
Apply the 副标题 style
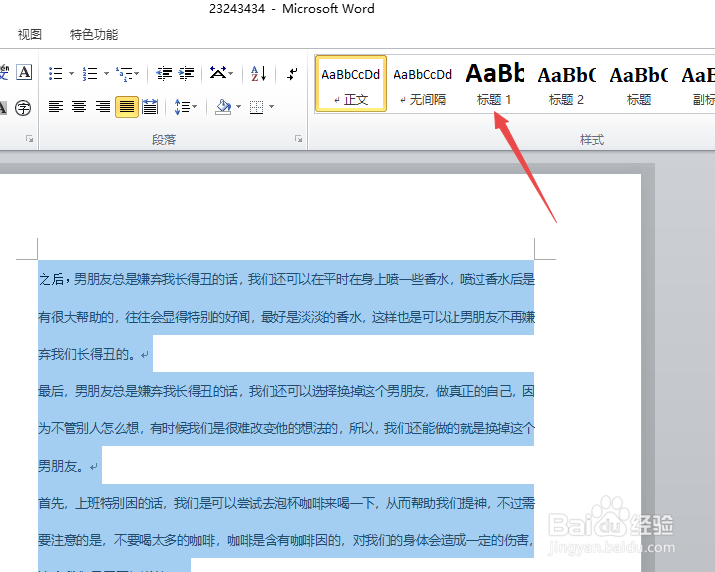[x=697, y=84]
